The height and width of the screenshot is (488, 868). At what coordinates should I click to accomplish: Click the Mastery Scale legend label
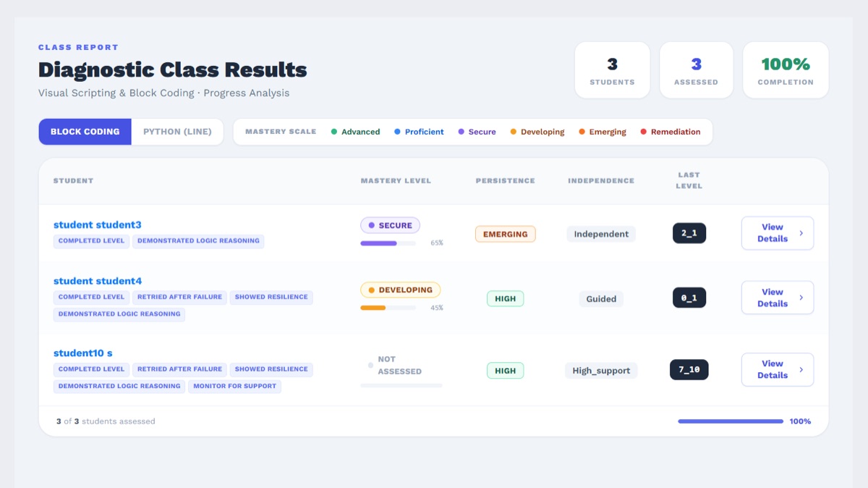(x=281, y=132)
